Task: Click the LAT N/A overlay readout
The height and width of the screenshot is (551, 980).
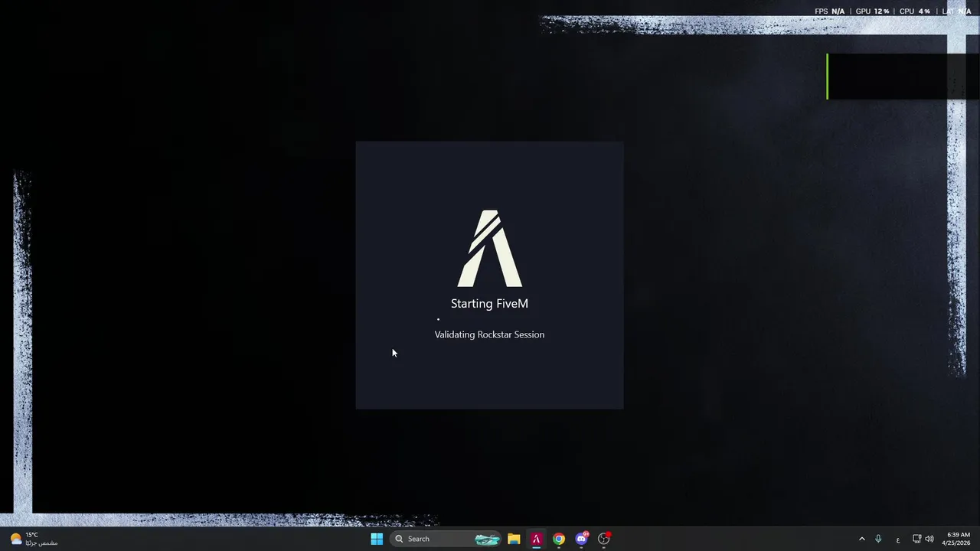Action: 957,11
